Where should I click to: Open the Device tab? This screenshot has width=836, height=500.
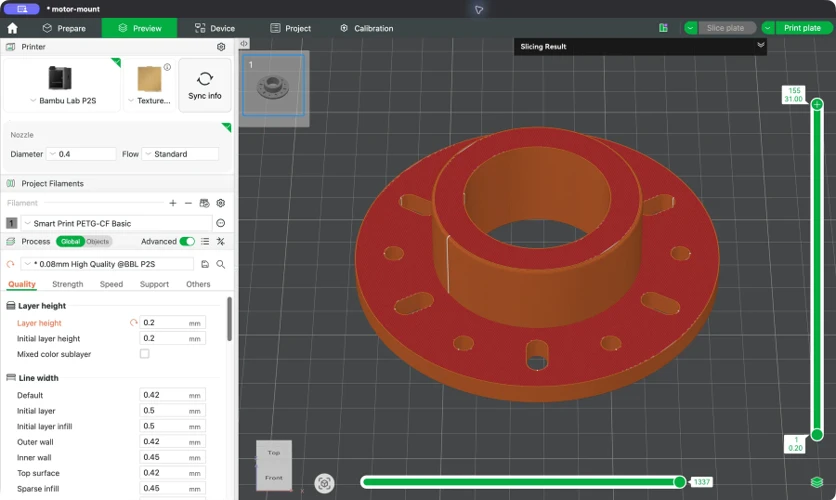click(x=214, y=28)
